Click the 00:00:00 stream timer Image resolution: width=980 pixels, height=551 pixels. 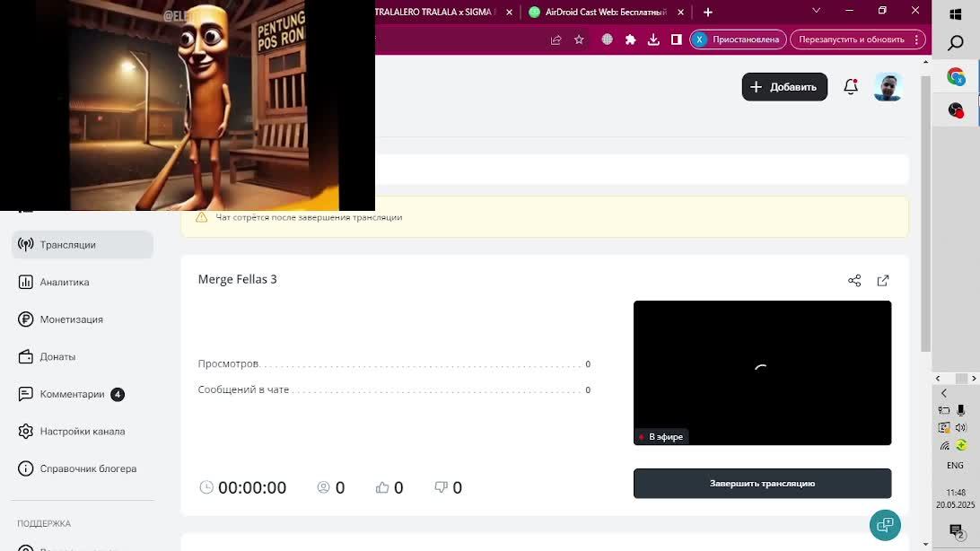pyautogui.click(x=252, y=488)
